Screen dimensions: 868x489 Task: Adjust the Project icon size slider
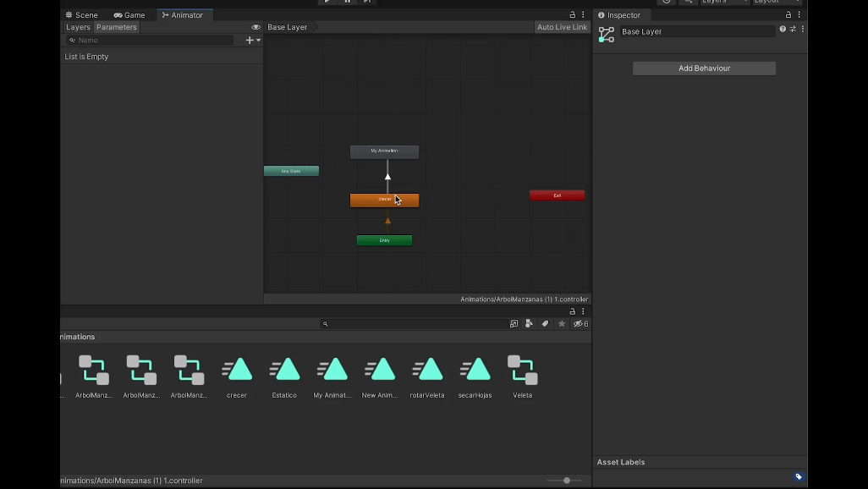point(566,481)
